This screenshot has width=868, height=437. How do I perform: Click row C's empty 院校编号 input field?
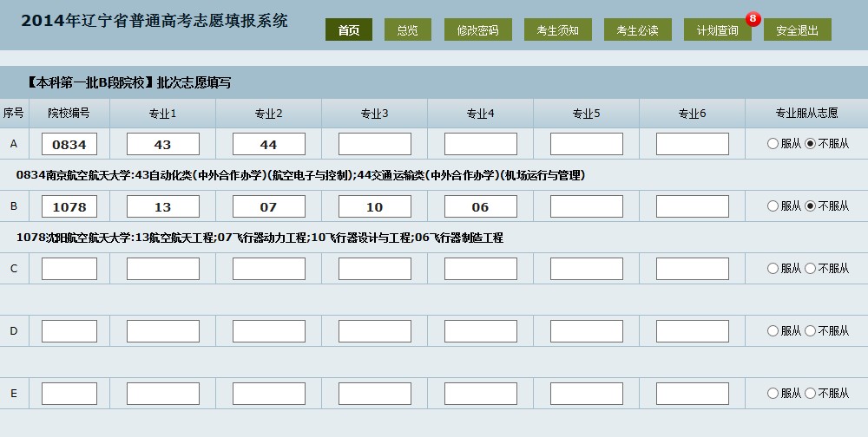pyautogui.click(x=69, y=269)
